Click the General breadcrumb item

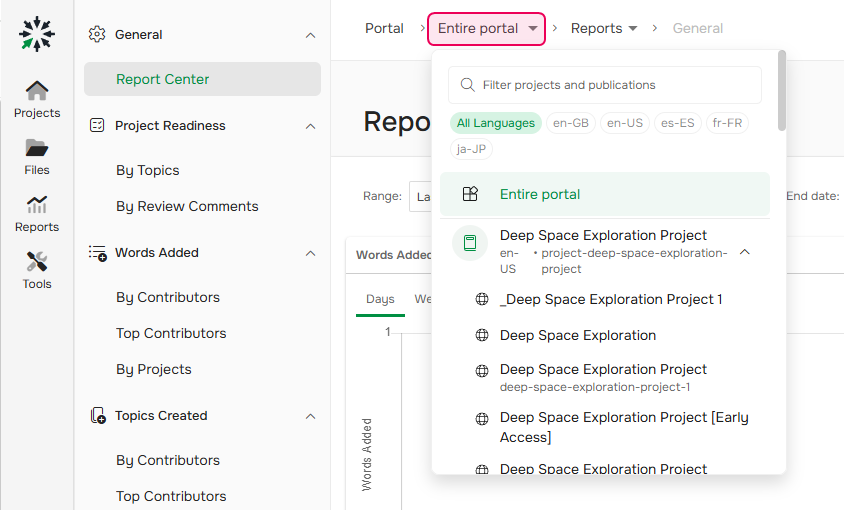point(698,29)
